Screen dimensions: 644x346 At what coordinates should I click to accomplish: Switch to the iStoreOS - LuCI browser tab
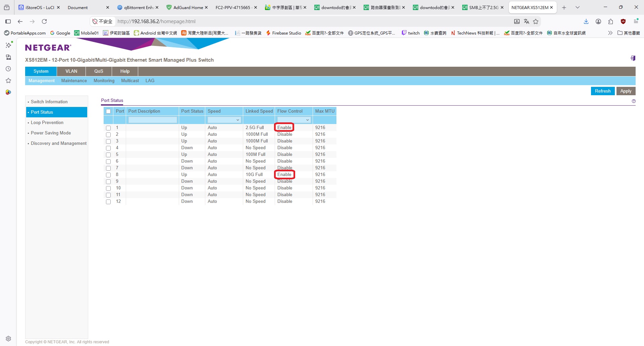point(40,7)
